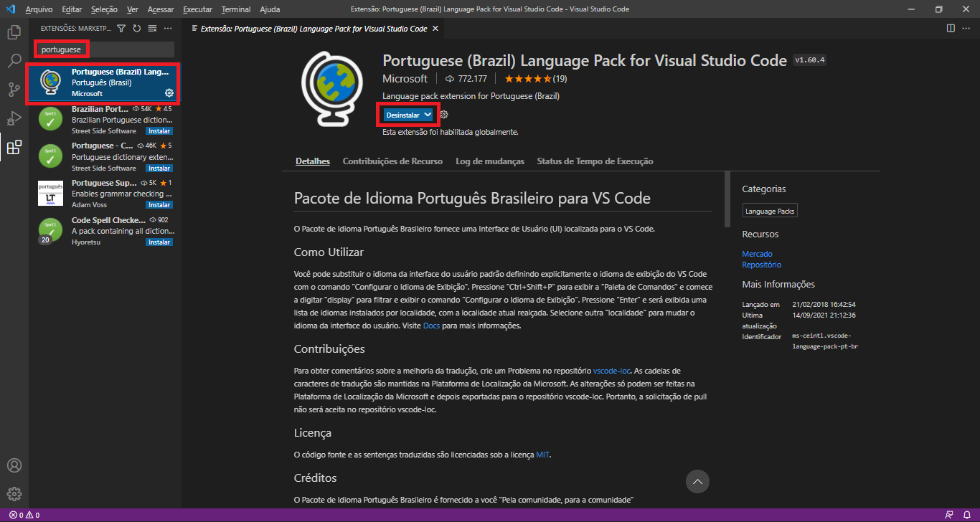Open extensions sidebar more actions menu

(168, 29)
